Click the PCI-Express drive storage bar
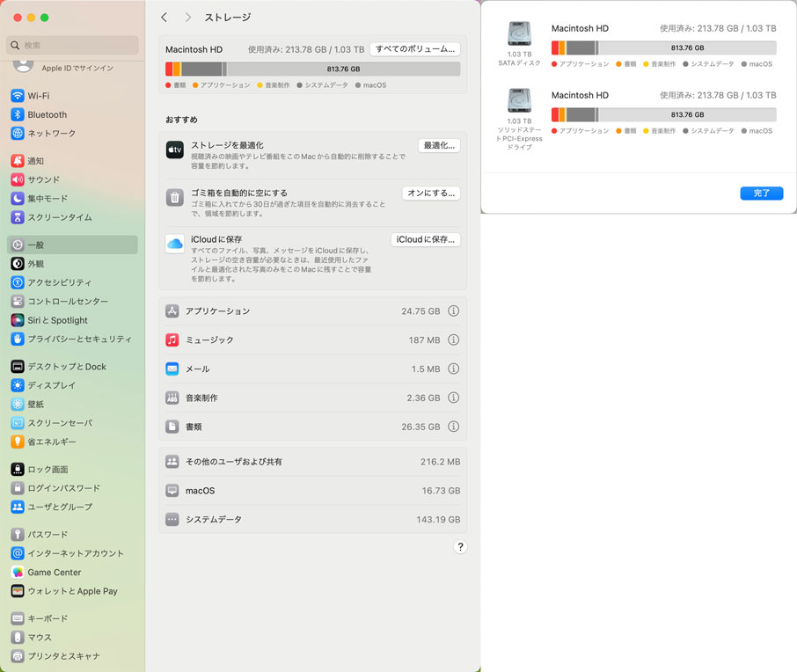797x672 pixels. coord(664,114)
